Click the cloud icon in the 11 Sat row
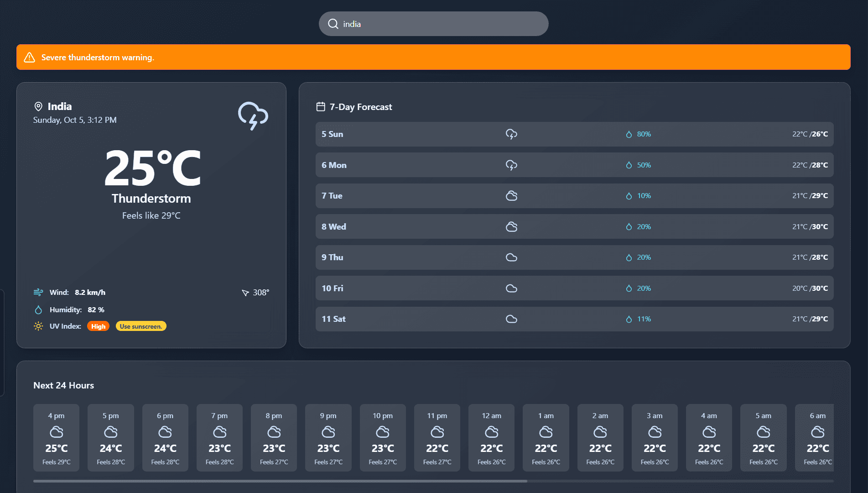 (x=511, y=319)
